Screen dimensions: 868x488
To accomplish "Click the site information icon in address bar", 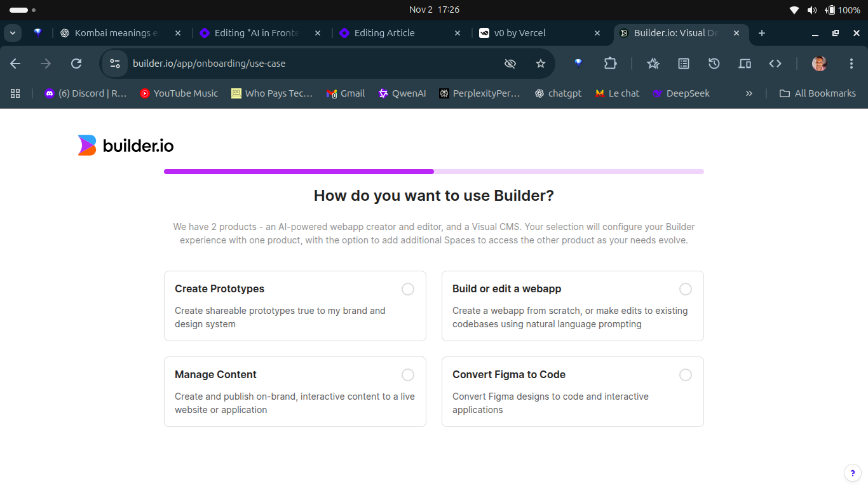I will (115, 64).
